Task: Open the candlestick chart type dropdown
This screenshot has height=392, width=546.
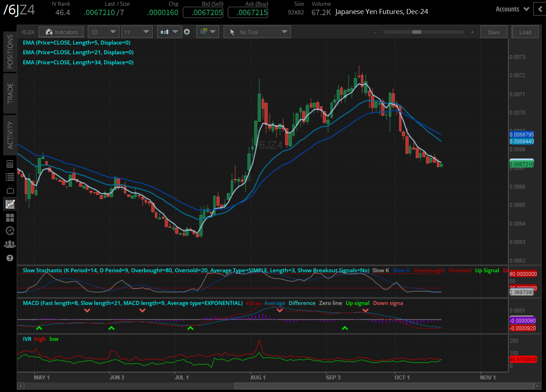Action: tap(169, 32)
